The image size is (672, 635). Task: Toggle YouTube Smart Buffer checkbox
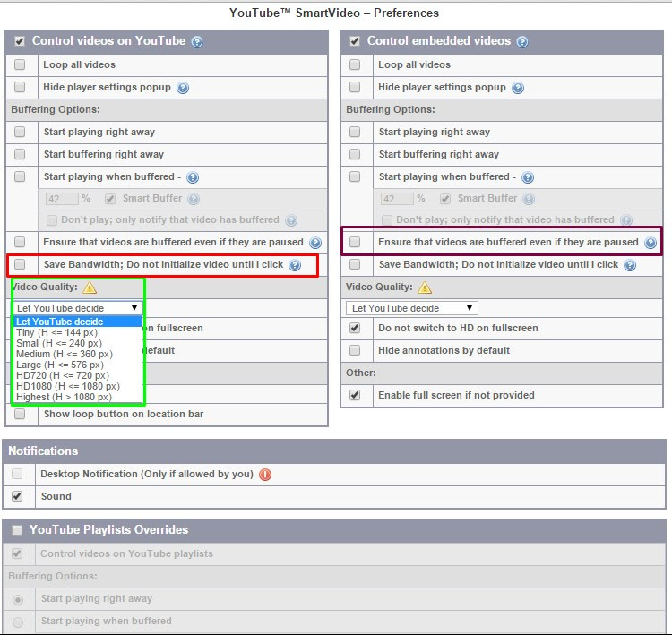pos(110,199)
